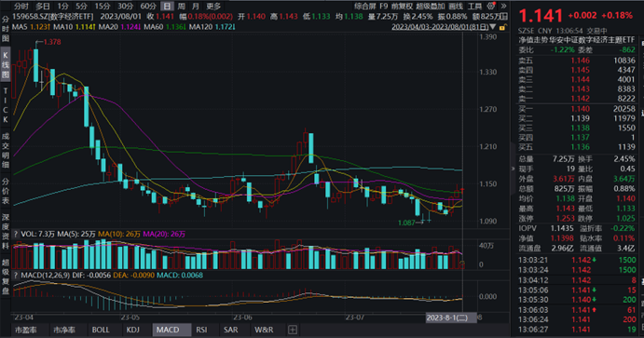Expand the toolbar with the double-chevron icon
Image resolution: width=644 pixels, height=338 pixels.
coord(504,7)
